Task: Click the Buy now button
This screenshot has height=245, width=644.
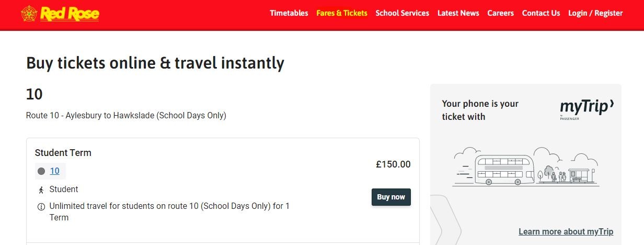Action: point(391,197)
